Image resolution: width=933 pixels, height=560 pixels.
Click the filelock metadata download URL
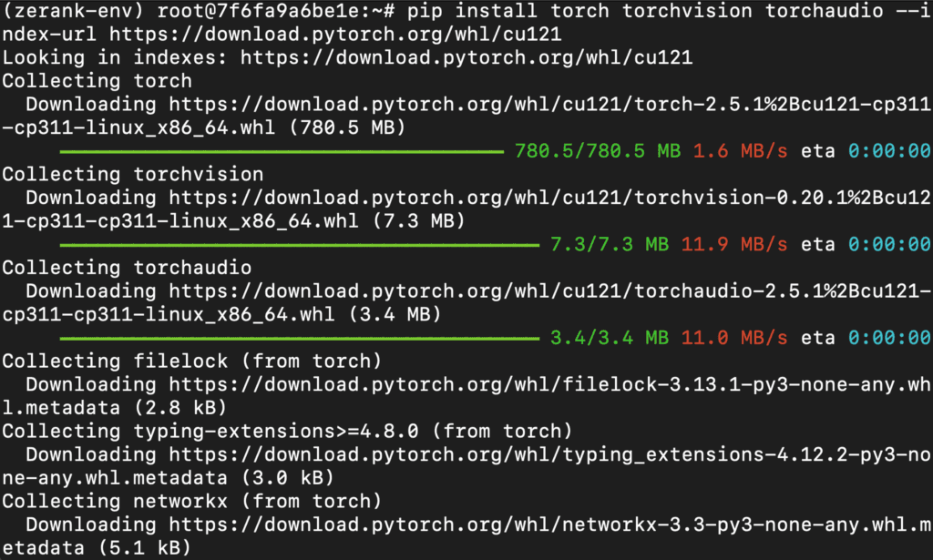pos(549,384)
